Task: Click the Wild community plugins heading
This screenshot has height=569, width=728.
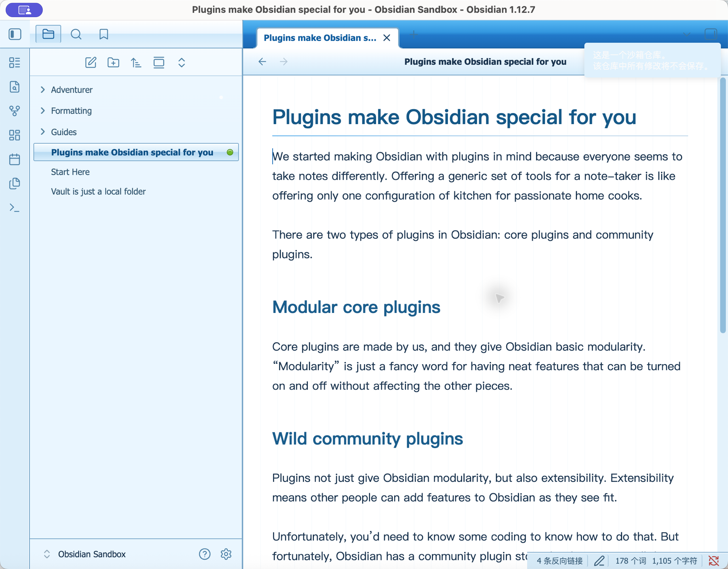Action: [x=367, y=439]
